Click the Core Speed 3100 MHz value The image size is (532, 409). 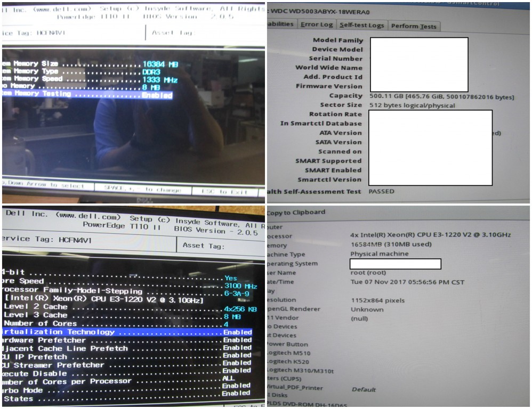click(x=240, y=286)
